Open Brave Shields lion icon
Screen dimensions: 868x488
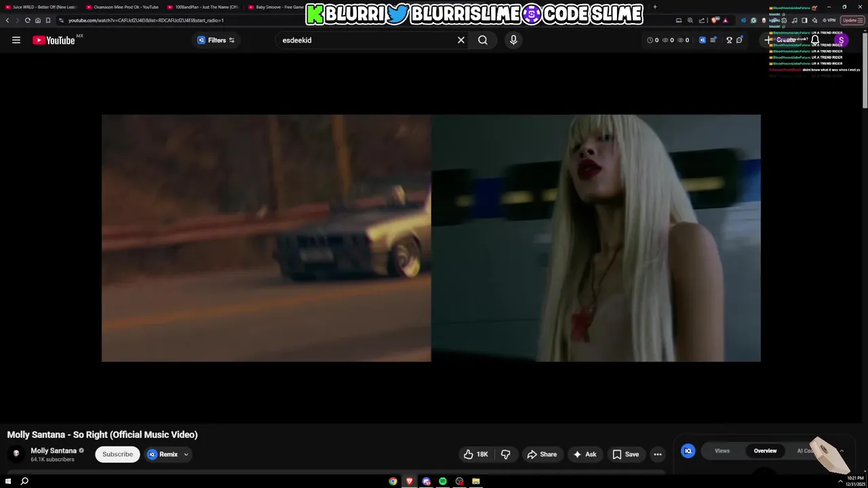(x=714, y=20)
